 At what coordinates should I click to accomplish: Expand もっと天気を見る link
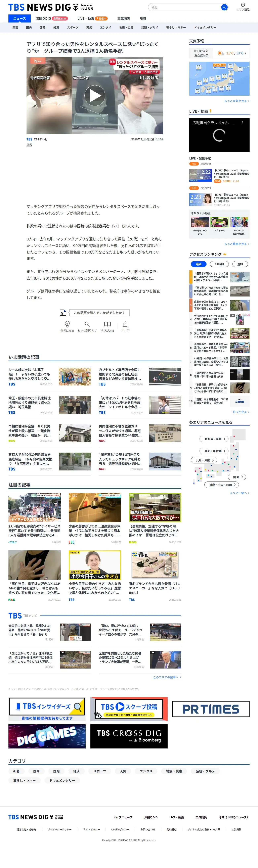pos(237,101)
